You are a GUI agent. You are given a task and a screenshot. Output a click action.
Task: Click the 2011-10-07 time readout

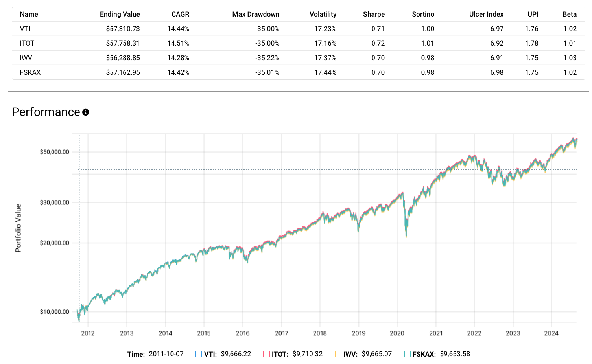(x=166, y=354)
